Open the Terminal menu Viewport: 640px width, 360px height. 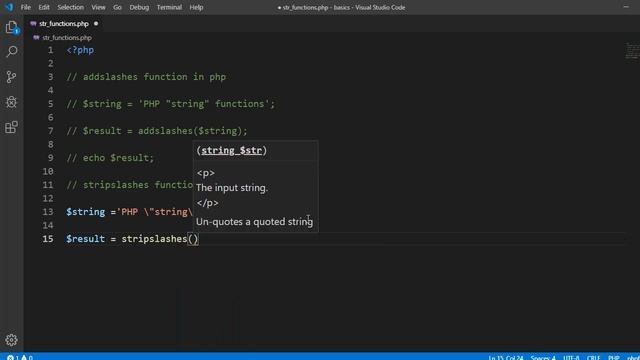[169, 7]
